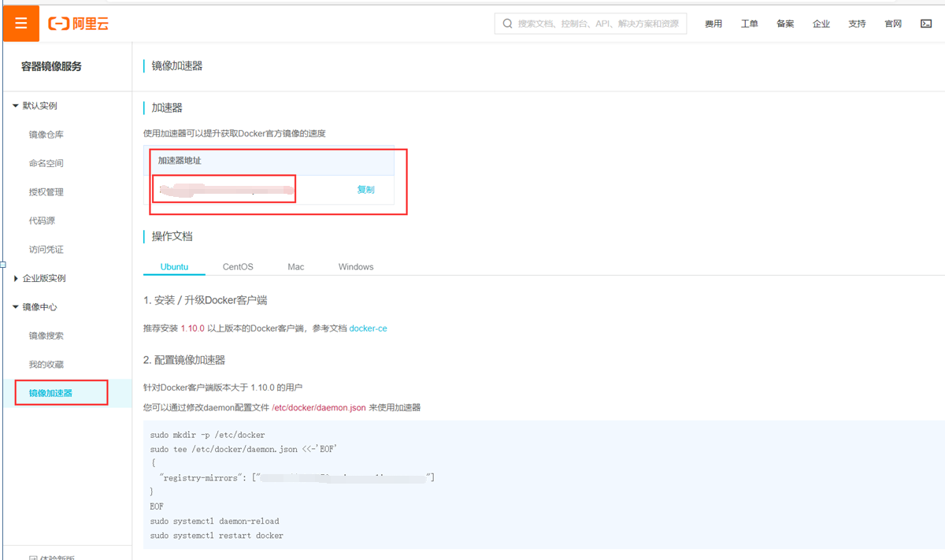The height and width of the screenshot is (560, 945).
Task: Open 镜像仓库 in sidebar
Action: [x=46, y=135]
